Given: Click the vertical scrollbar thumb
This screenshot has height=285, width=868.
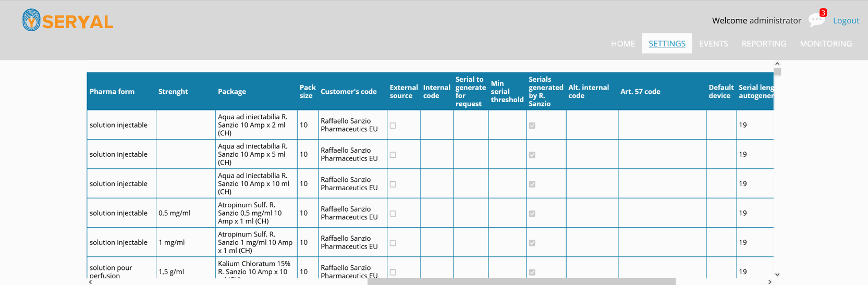Looking at the screenshot, I should pos(777,72).
